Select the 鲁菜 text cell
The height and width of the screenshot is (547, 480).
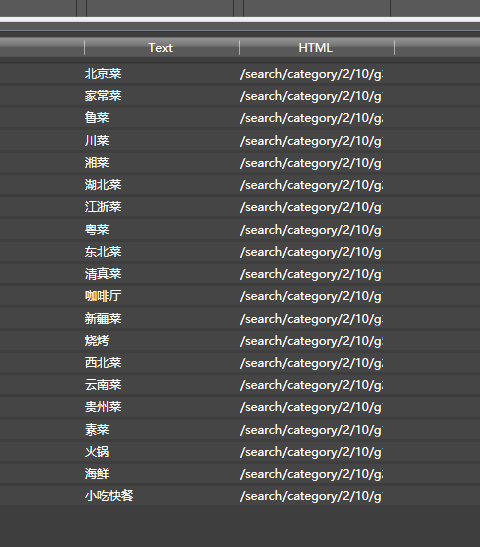tap(97, 118)
